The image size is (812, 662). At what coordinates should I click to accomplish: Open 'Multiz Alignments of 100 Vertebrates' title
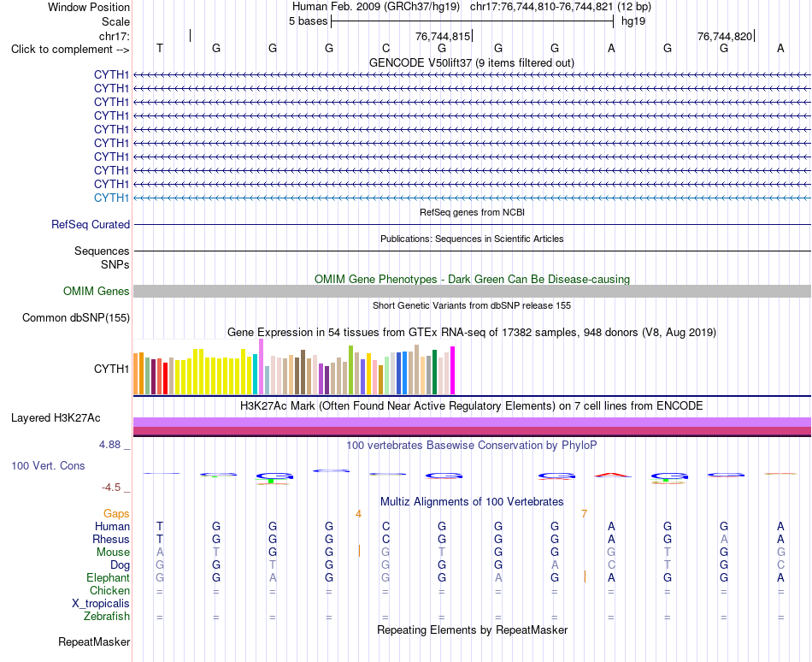(472, 501)
